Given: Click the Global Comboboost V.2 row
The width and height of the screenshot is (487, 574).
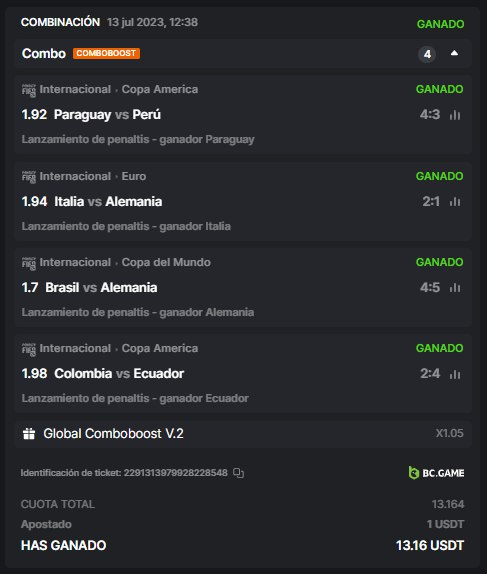Looking at the screenshot, I should 243,434.
